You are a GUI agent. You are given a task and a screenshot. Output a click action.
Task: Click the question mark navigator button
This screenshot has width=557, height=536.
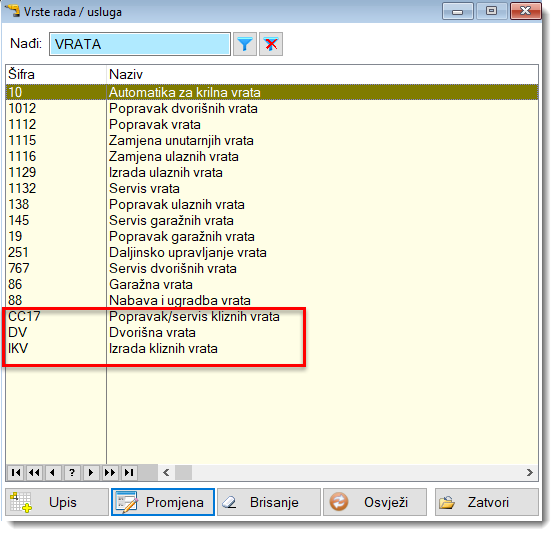72,472
